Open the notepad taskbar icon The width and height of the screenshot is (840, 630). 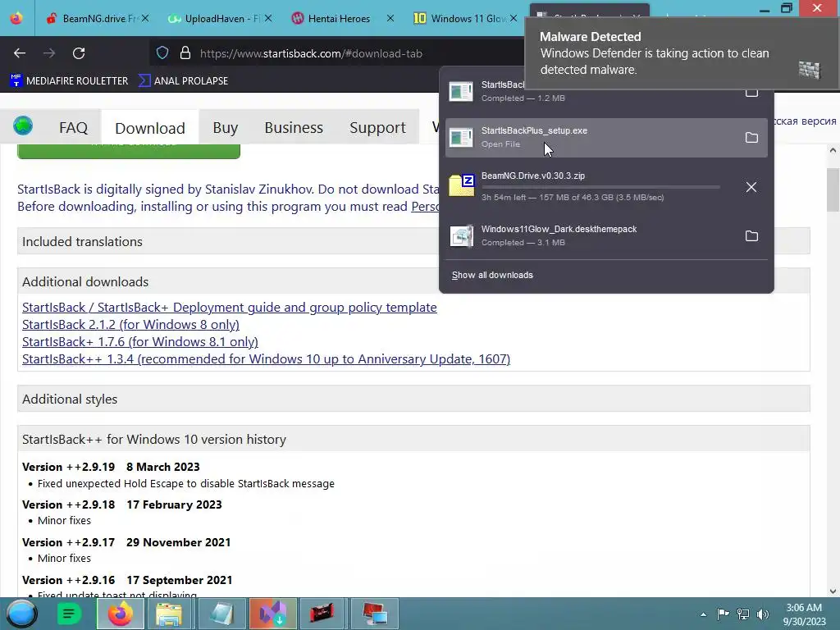click(x=221, y=614)
